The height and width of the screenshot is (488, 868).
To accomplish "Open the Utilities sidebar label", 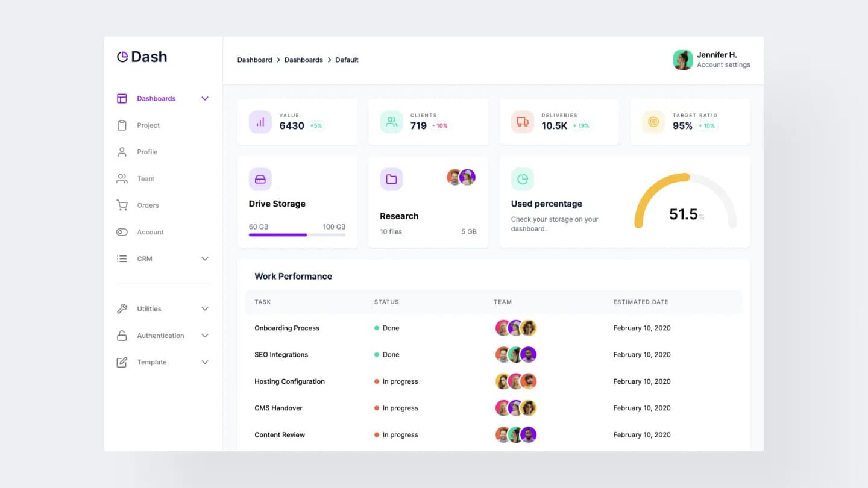I will click(x=149, y=308).
